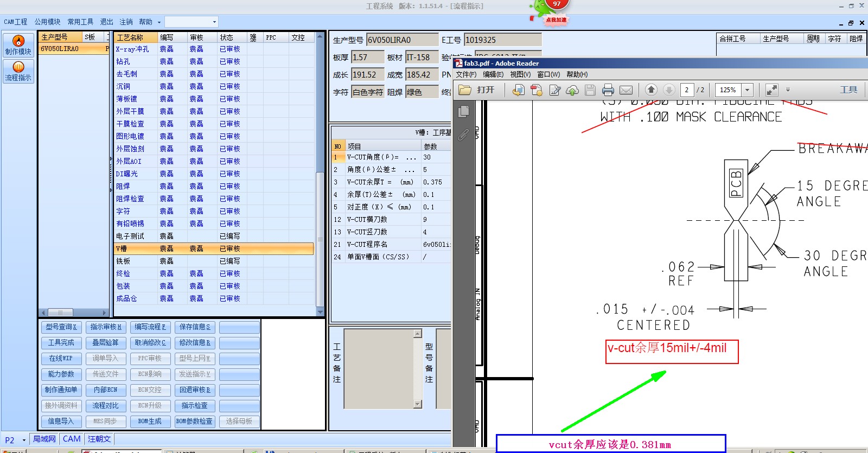The width and height of the screenshot is (868, 453).
Task: Open the 公用模块 menu
Action: [x=48, y=22]
